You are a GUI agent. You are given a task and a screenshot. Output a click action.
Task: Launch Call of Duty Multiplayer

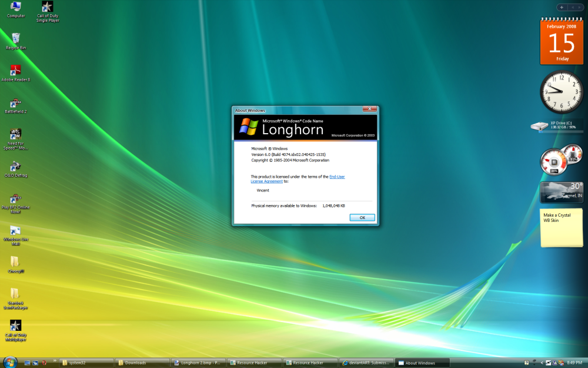pyautogui.click(x=15, y=325)
